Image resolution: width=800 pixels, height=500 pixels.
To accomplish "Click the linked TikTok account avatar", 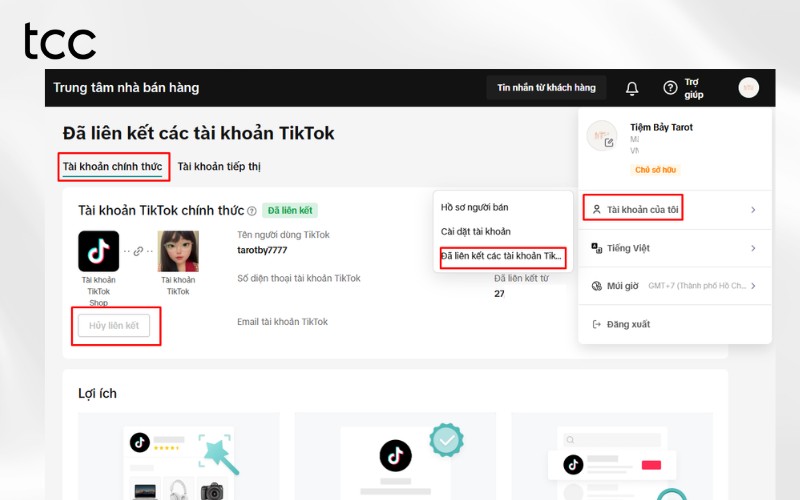I will click(178, 251).
